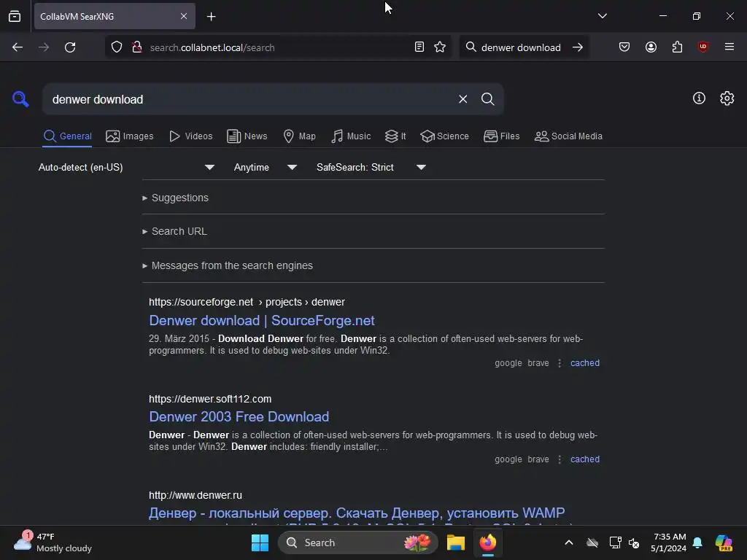Viewport: 747px width, 560px height.
Task: Expand the Search URL section
Action: point(174,231)
